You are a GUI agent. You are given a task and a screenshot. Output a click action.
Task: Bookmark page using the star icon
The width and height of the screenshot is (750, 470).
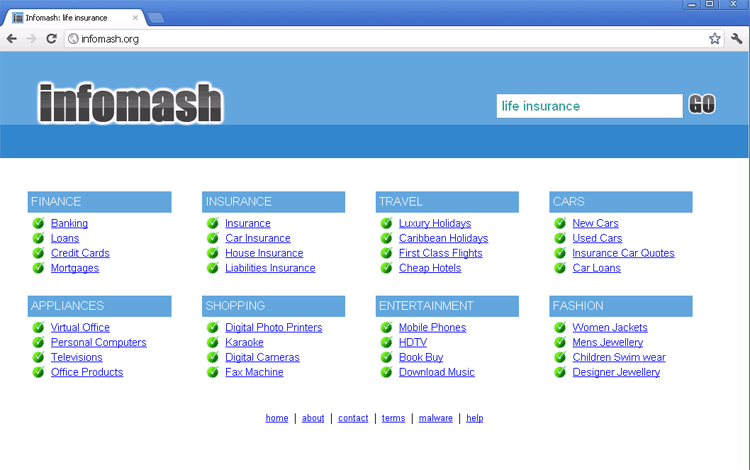pos(715,39)
